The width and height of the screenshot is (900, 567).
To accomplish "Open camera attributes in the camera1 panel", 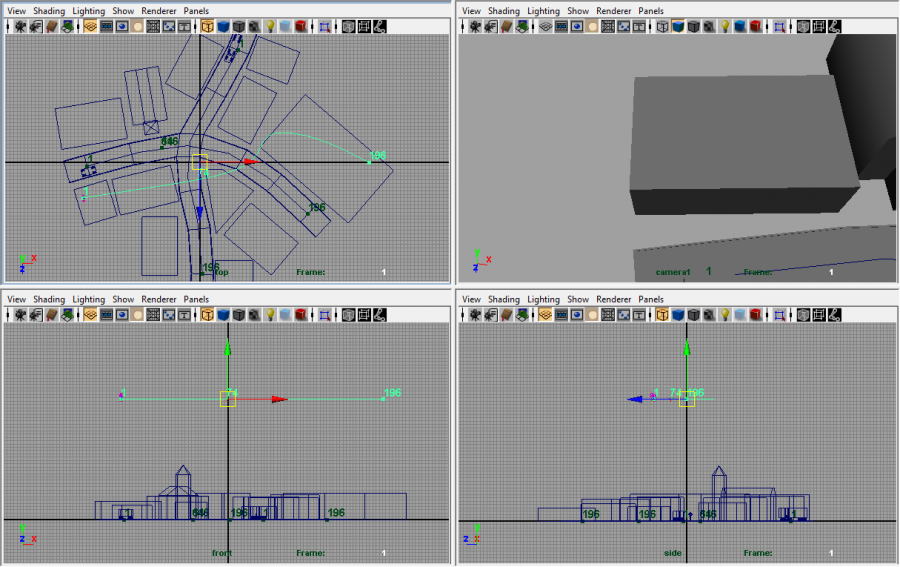I will pos(490,26).
